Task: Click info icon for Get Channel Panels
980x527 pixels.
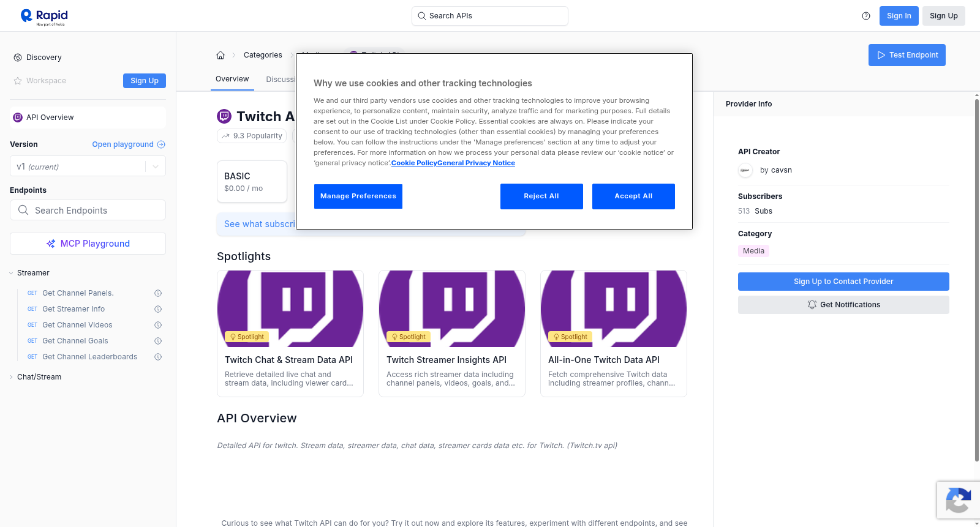Action: coord(158,293)
